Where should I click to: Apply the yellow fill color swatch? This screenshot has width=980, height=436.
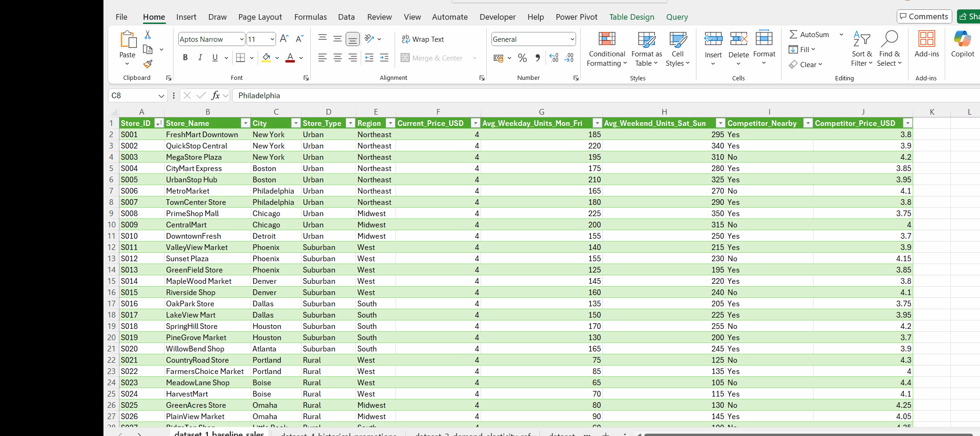point(266,58)
